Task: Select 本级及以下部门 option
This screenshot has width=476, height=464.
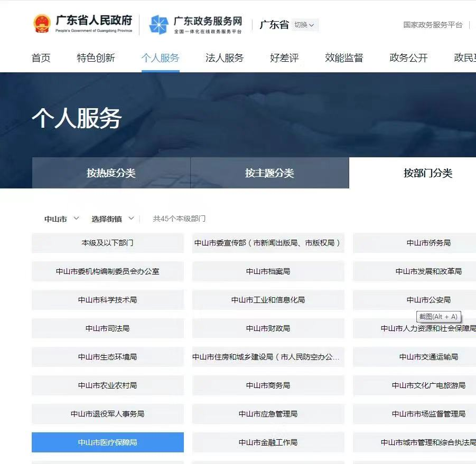Action: (x=107, y=243)
